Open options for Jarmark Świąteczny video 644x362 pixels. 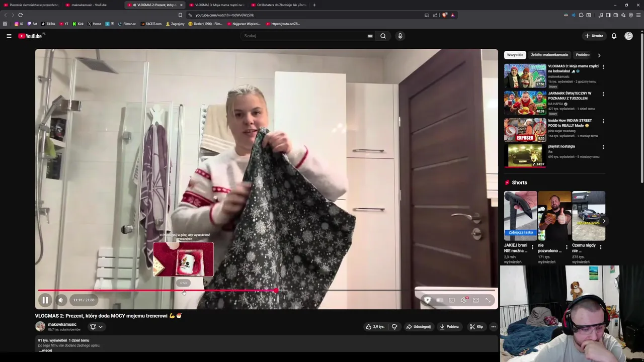coord(603,94)
